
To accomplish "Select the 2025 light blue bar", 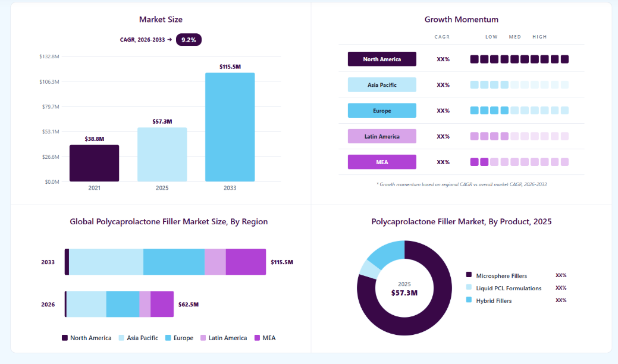I will tap(162, 155).
